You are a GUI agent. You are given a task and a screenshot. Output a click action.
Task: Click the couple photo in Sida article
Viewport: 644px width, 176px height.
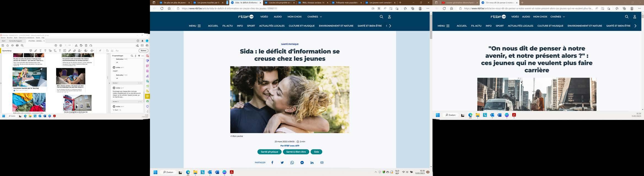pyautogui.click(x=290, y=100)
